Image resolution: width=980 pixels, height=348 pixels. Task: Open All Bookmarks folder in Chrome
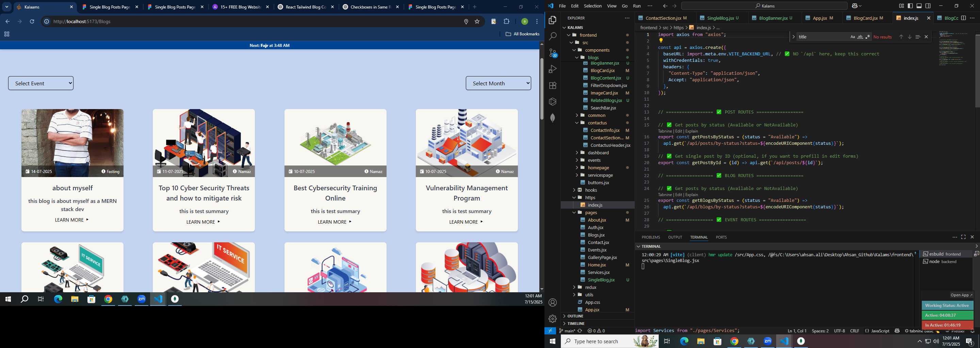(522, 34)
